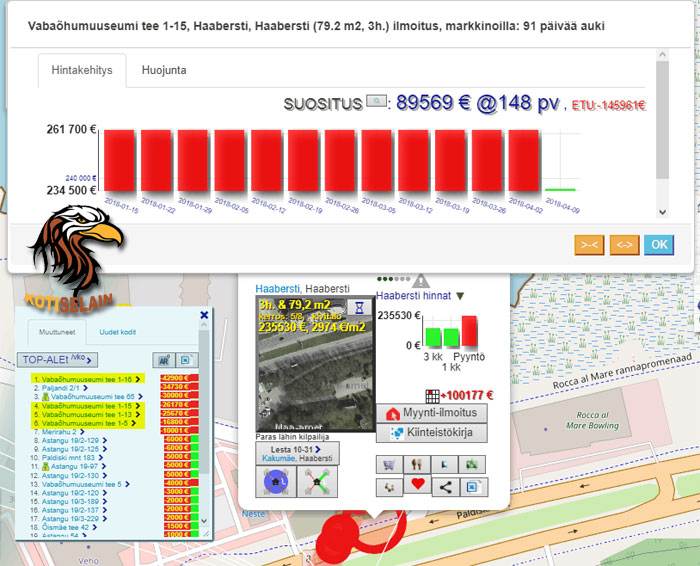Screen dimensions: 700x566
Task: Select the Muuttuneet tab
Action: click(57, 332)
